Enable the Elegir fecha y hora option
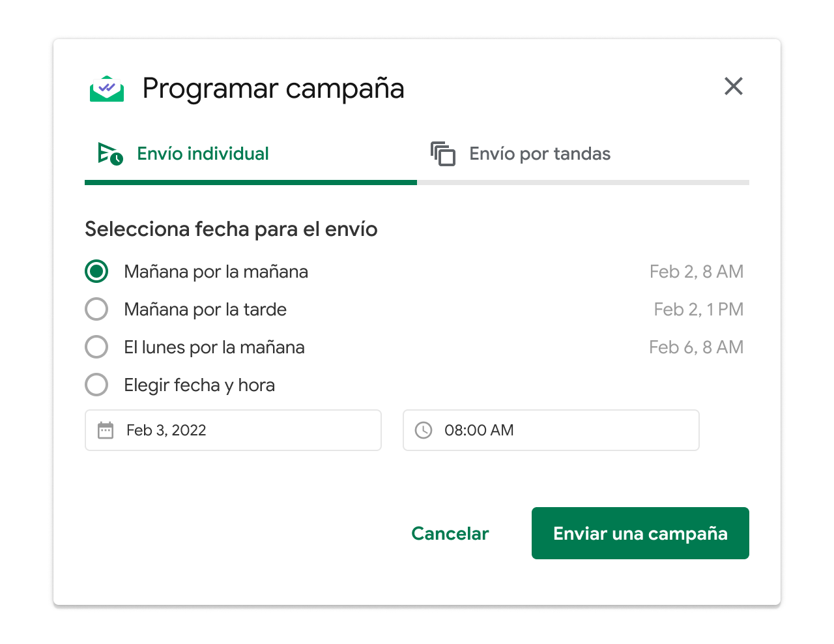 (96, 385)
